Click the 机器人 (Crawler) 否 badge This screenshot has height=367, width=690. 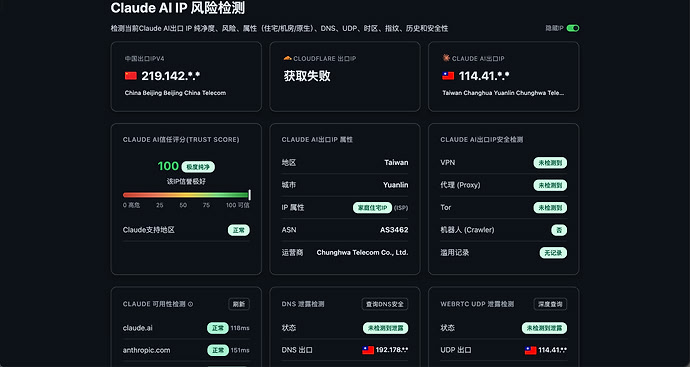559,230
